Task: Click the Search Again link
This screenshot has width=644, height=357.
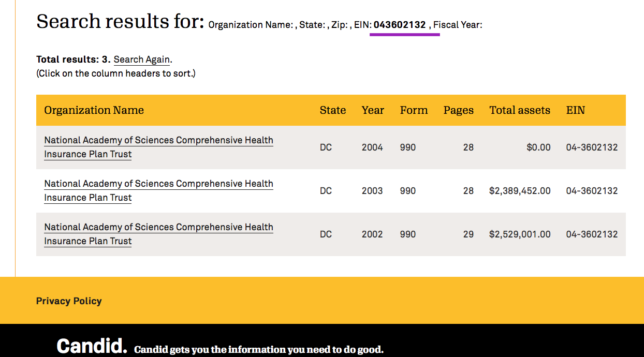Action: (142, 59)
